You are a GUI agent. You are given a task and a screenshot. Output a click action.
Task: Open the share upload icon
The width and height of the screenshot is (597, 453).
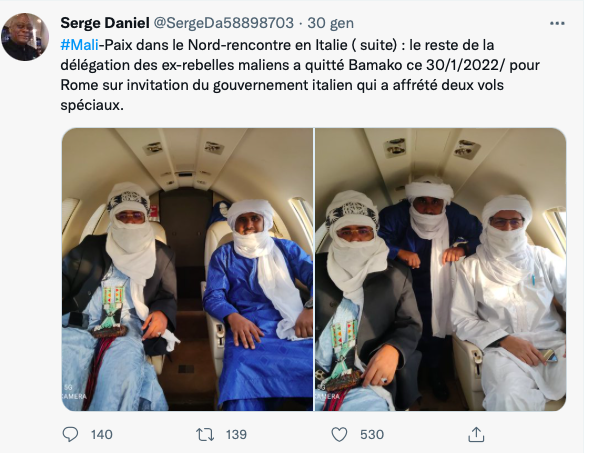pyautogui.click(x=476, y=434)
